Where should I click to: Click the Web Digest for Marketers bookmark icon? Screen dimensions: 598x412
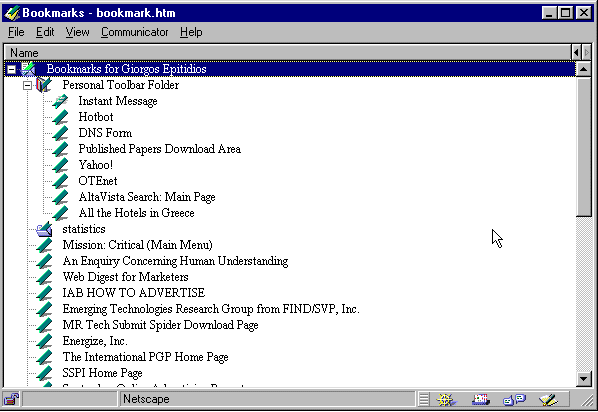pos(44,277)
